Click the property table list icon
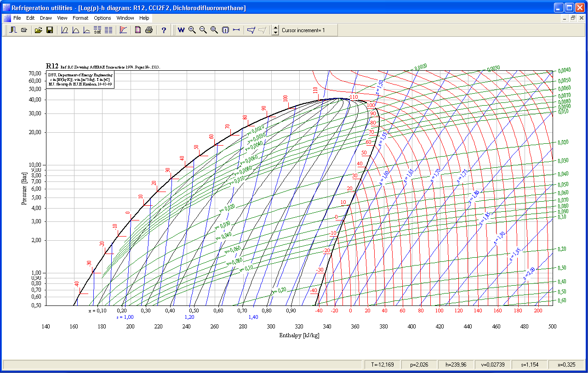 click(108, 30)
